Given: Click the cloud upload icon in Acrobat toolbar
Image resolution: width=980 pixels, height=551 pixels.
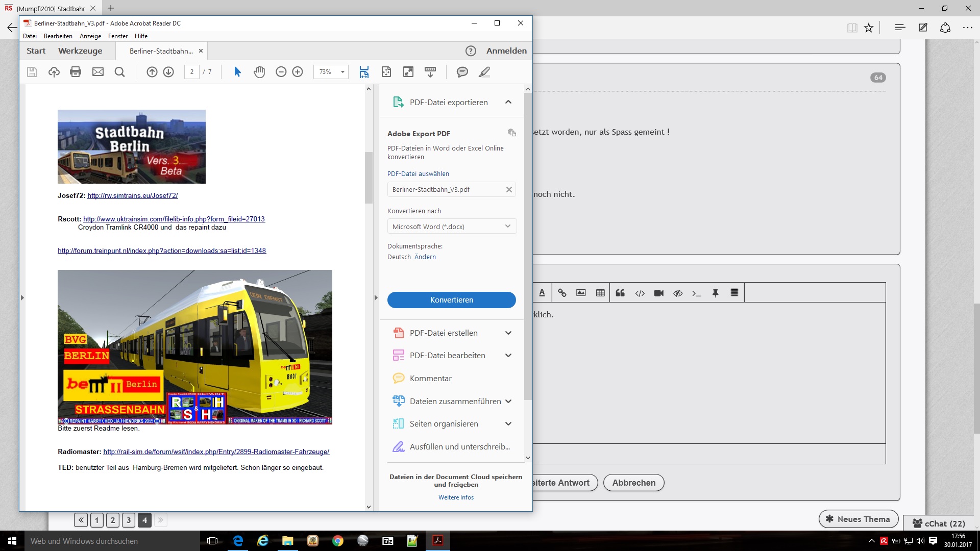Looking at the screenshot, I should 54,72.
